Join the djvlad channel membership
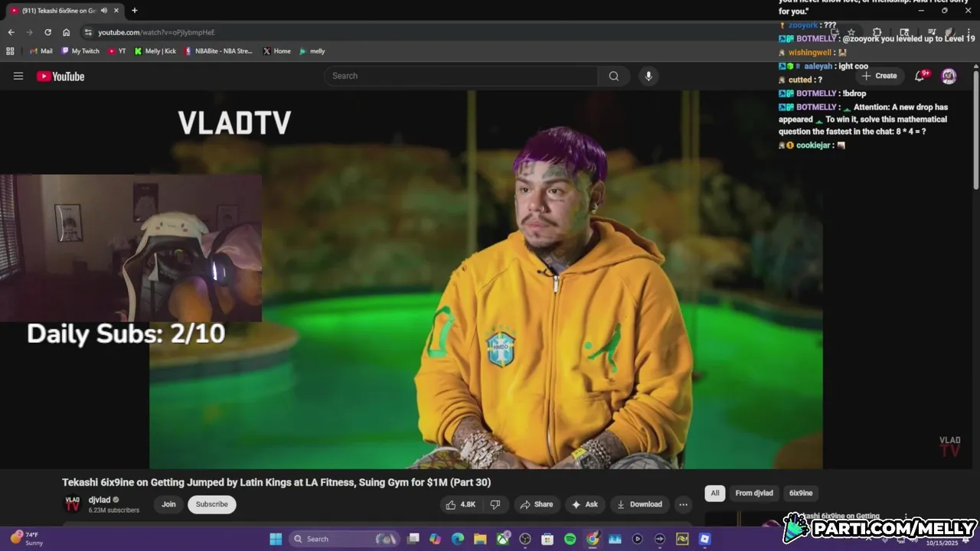 pyautogui.click(x=168, y=504)
